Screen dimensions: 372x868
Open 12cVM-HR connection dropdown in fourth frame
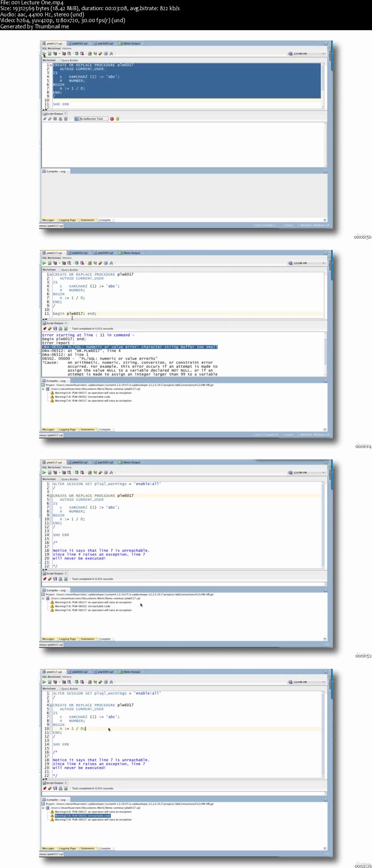tap(323, 682)
